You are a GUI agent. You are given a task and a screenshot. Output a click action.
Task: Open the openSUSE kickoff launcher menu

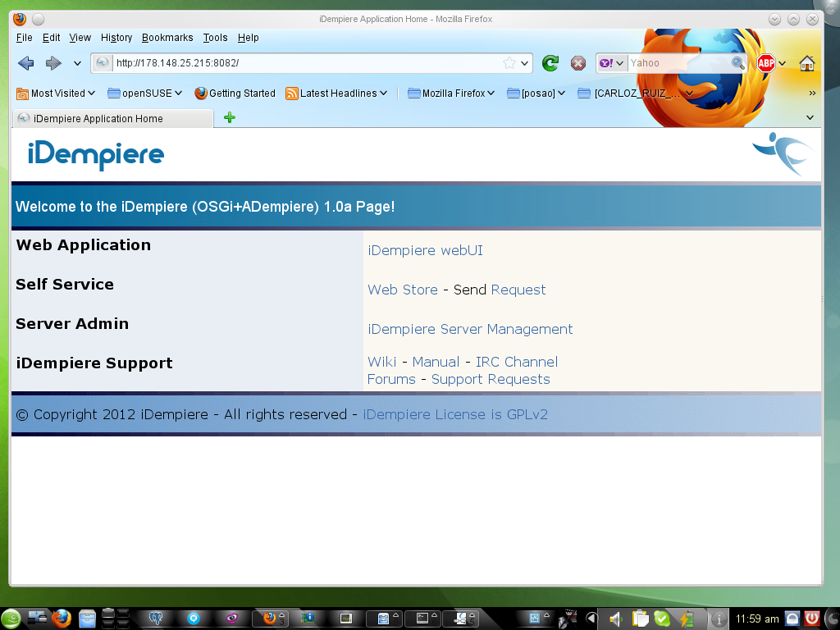pos(10,619)
